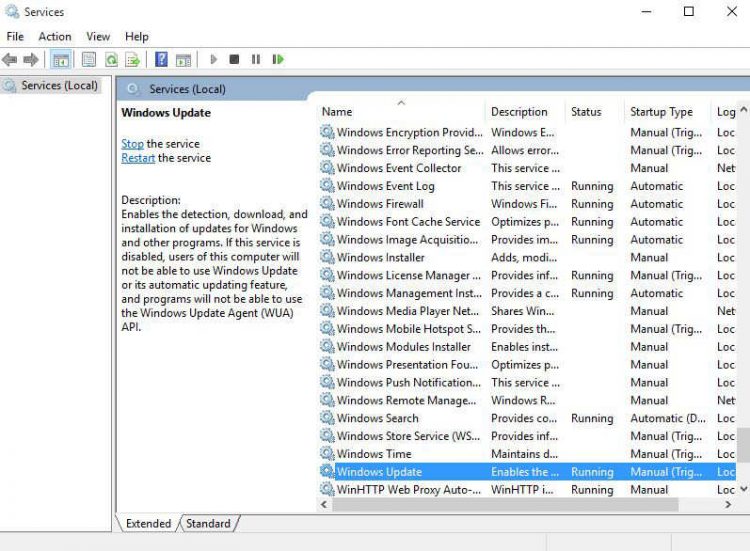Click the gear icon beside Windows Update
The width and height of the screenshot is (750, 551).
tap(327, 472)
